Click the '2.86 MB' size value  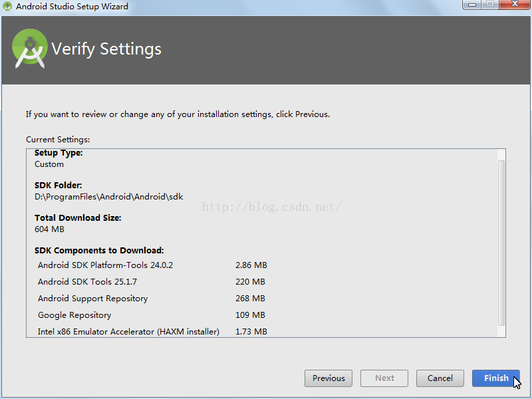coord(251,265)
